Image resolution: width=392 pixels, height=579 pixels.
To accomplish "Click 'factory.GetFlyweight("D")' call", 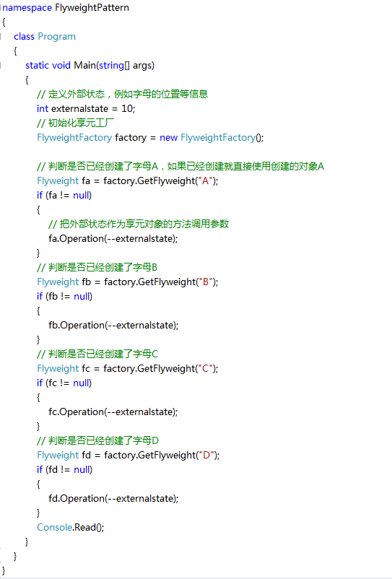I will (x=161, y=456).
